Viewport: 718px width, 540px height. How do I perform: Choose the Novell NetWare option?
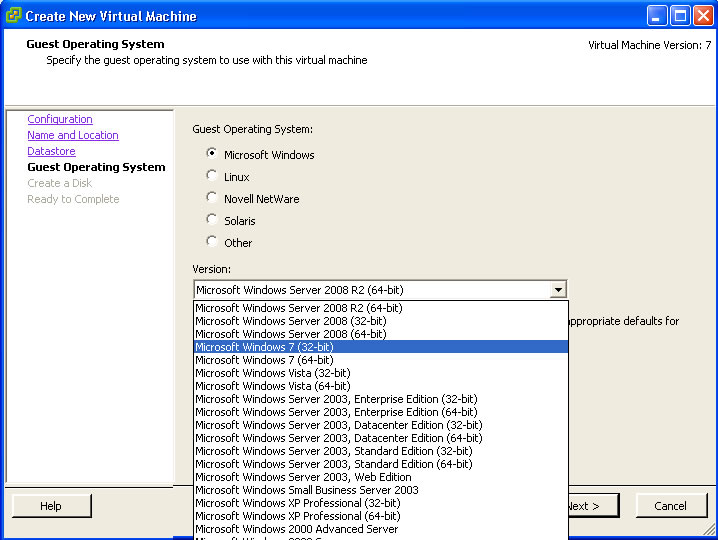click(212, 197)
